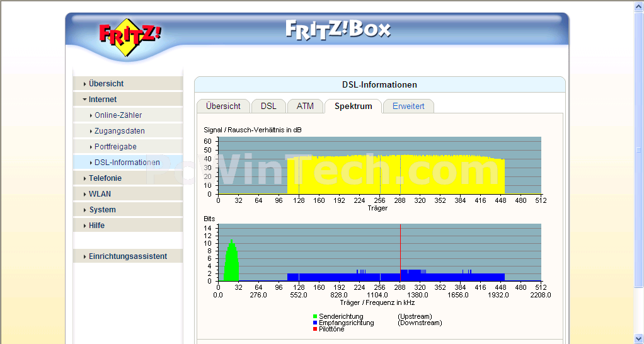Open the Erweitert tab

click(408, 106)
